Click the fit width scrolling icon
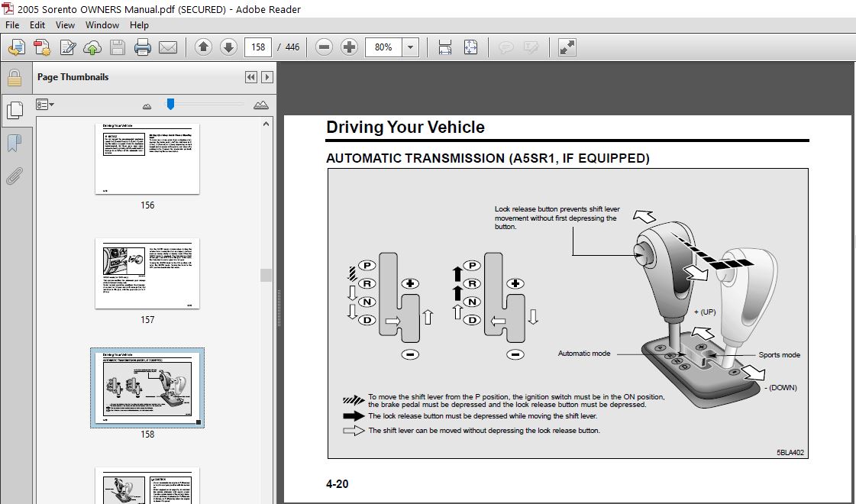 [x=445, y=47]
